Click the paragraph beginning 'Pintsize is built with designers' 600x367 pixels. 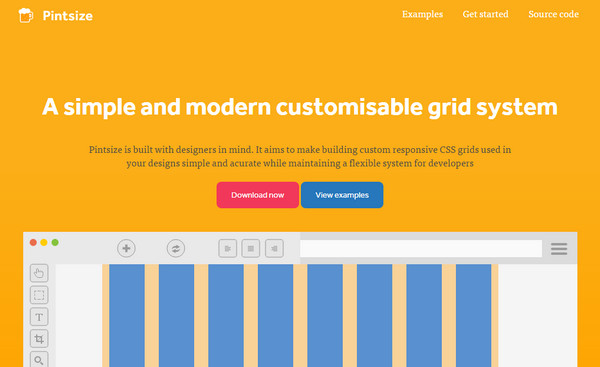pos(300,157)
